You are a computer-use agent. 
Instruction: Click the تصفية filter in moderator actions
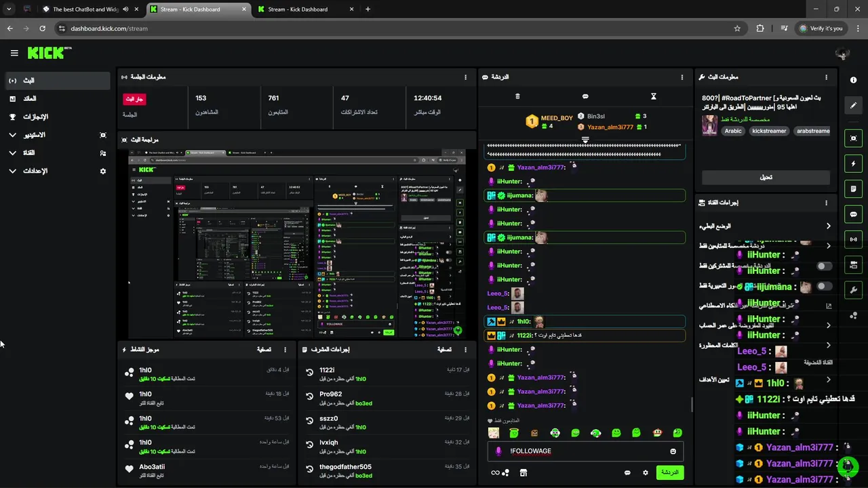click(445, 350)
